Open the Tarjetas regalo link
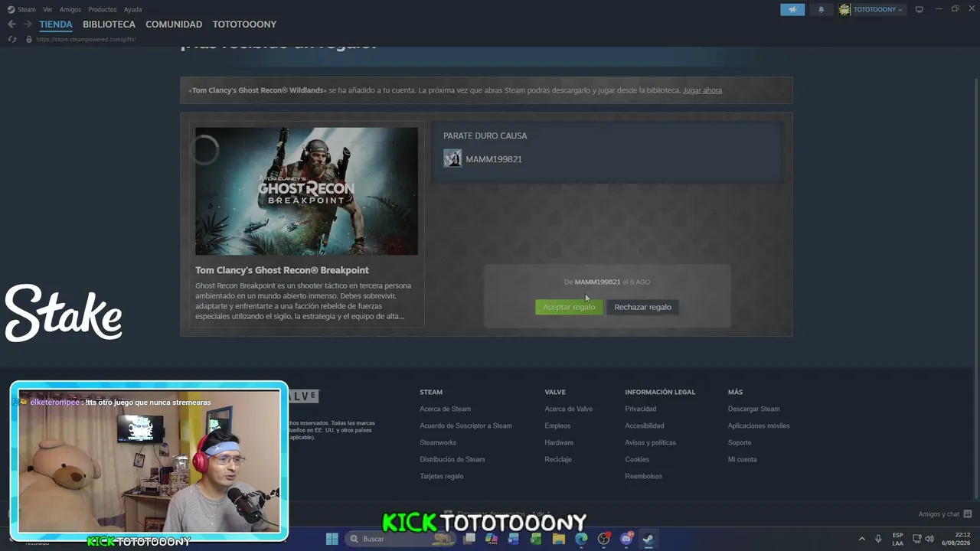 (x=441, y=476)
